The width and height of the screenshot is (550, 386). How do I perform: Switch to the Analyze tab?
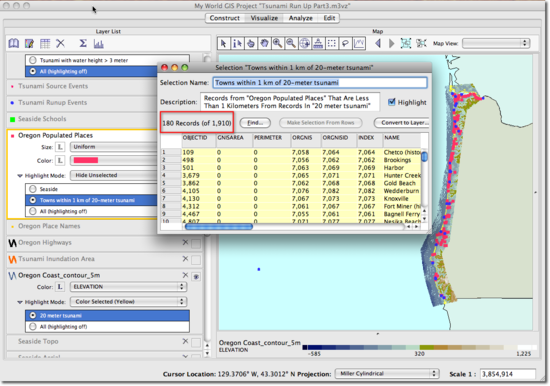[x=301, y=18]
